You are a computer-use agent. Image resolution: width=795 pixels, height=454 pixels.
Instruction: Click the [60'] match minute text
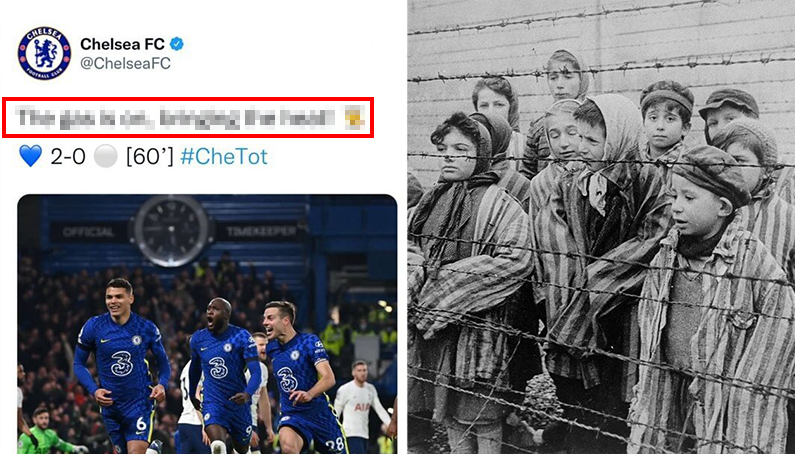pos(150,157)
